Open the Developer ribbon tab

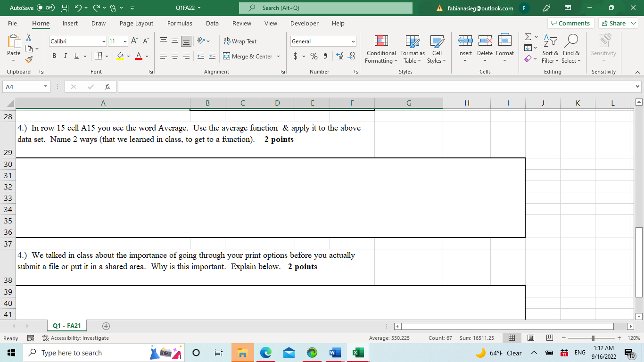[x=305, y=23]
